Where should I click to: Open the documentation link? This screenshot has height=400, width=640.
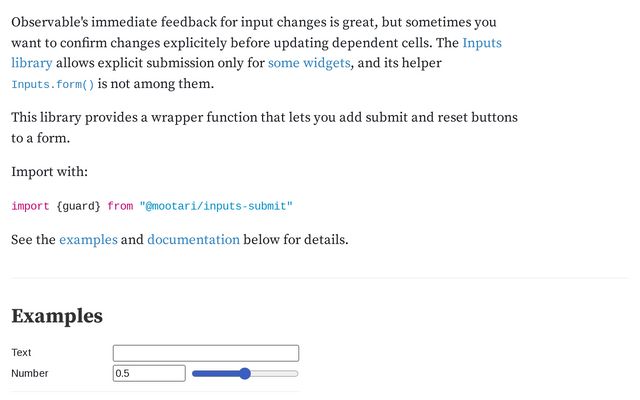(193, 240)
